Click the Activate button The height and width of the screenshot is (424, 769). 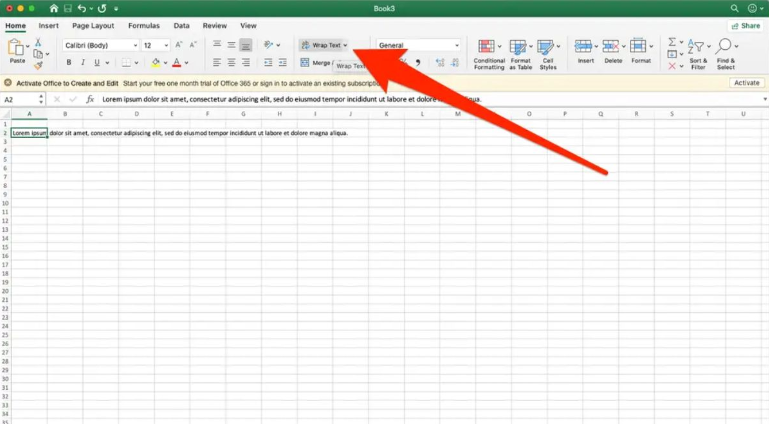(x=746, y=83)
